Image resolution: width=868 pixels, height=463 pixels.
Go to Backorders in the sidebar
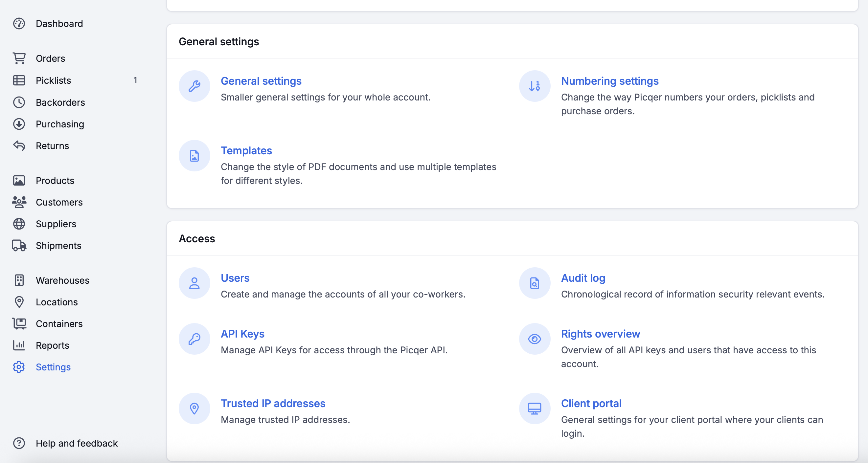60,102
